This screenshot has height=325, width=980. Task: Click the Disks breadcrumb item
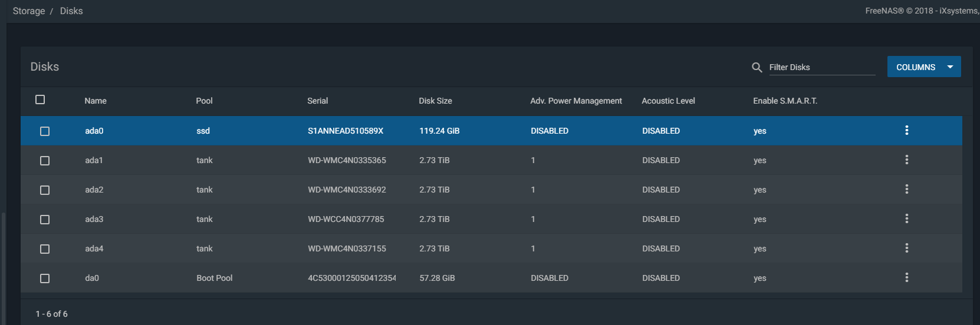pos(71,11)
